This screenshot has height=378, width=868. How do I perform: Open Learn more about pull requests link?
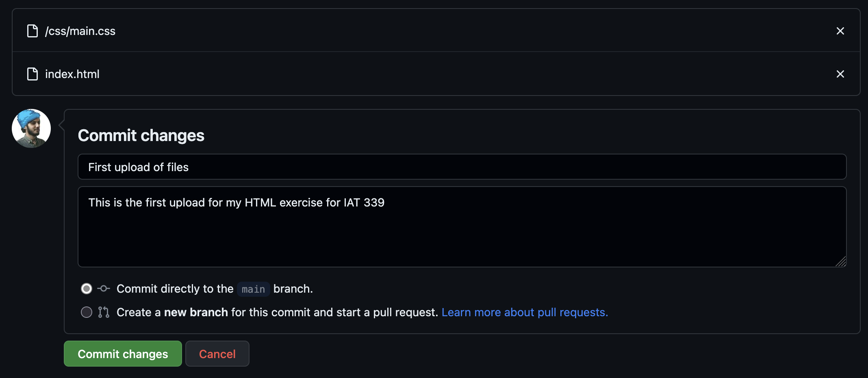[x=525, y=312]
